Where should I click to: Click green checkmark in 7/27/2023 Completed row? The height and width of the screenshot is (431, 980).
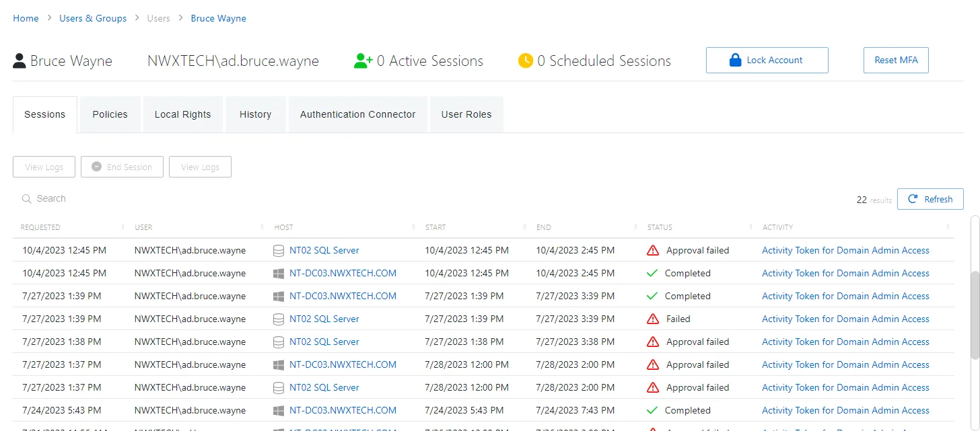652,296
